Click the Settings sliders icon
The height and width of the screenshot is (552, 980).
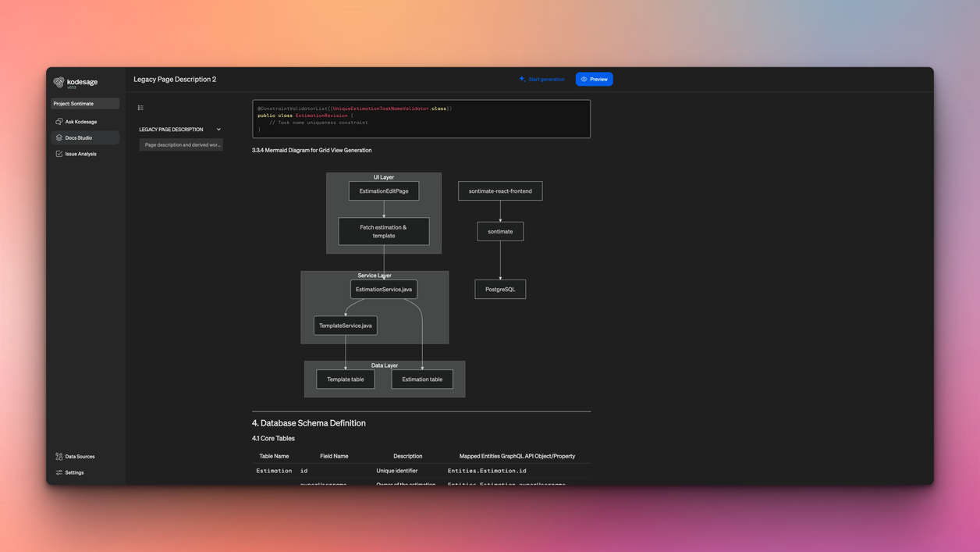[x=59, y=472]
